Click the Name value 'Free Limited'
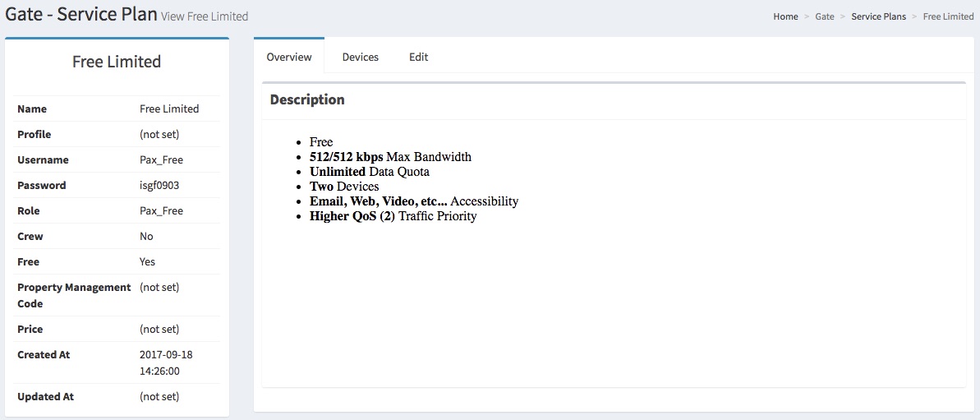980x420 pixels. pos(169,108)
